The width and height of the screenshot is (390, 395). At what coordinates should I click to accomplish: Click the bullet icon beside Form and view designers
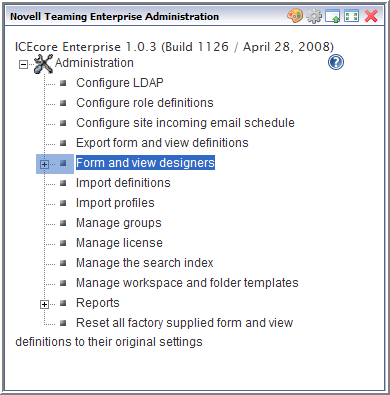(x=63, y=163)
